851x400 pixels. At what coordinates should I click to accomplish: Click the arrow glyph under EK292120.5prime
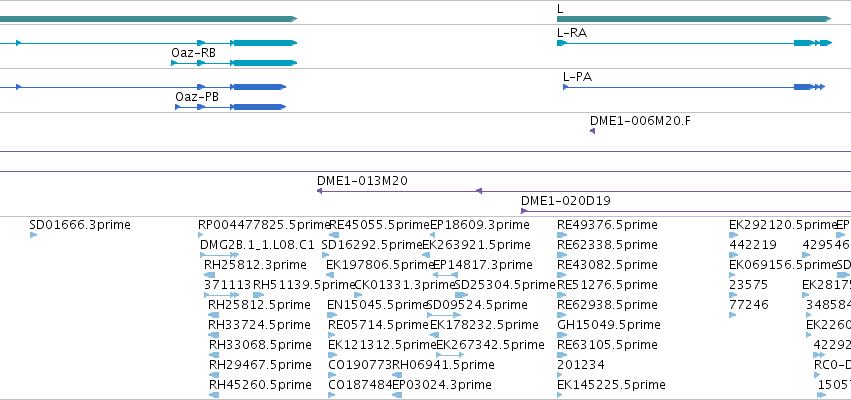[734, 235]
